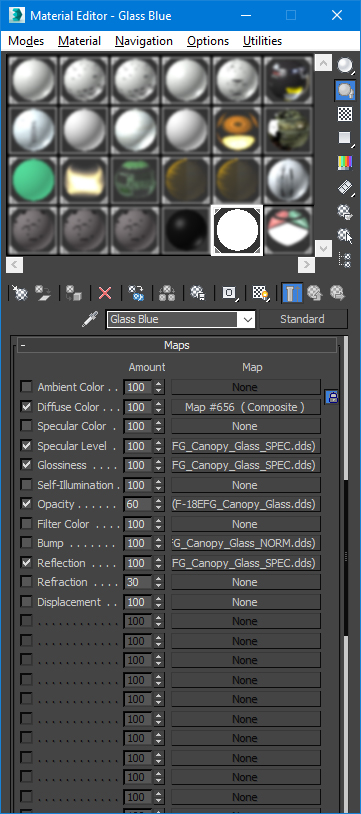Click the Put to Library icon
The image size is (361, 814).
click(x=197, y=293)
